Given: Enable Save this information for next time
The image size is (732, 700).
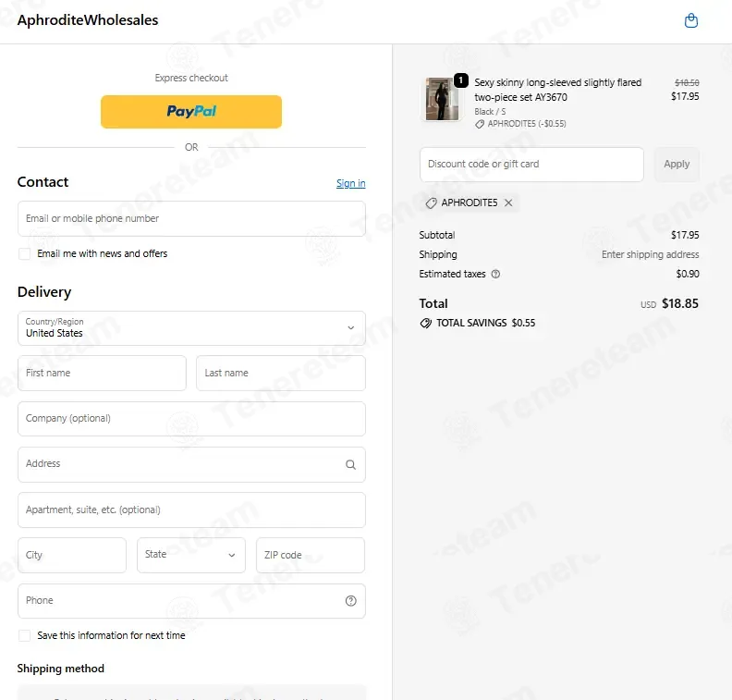Looking at the screenshot, I should click(x=24, y=635).
